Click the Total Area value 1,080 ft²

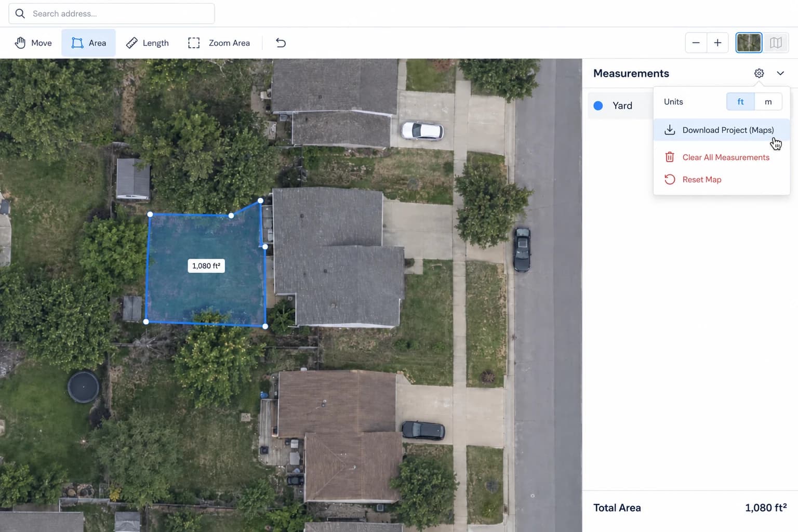pyautogui.click(x=766, y=508)
